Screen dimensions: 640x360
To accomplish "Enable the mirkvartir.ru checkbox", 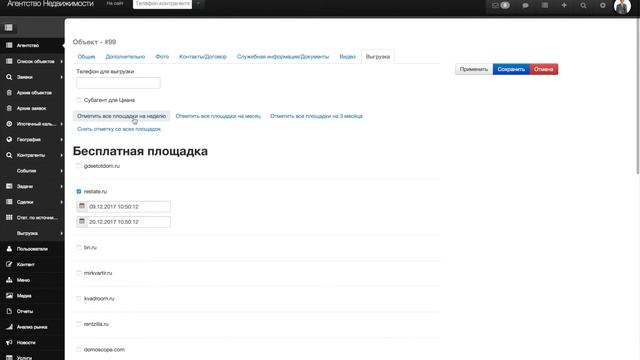I will 79,273.
